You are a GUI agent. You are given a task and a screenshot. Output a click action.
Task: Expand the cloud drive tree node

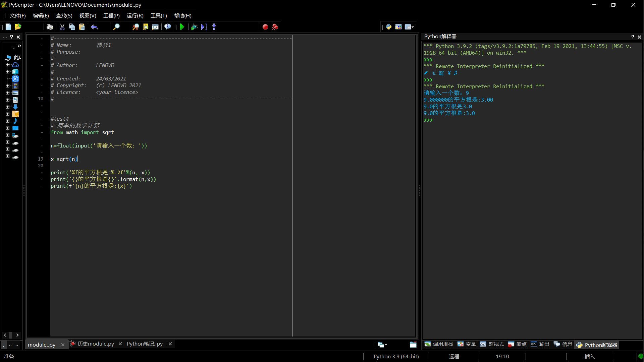point(7,65)
